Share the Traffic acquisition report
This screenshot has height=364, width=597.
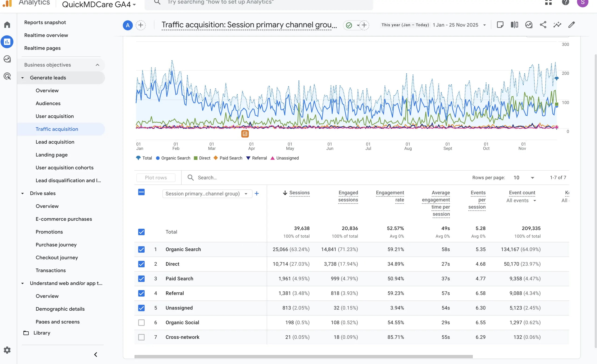[x=543, y=24]
